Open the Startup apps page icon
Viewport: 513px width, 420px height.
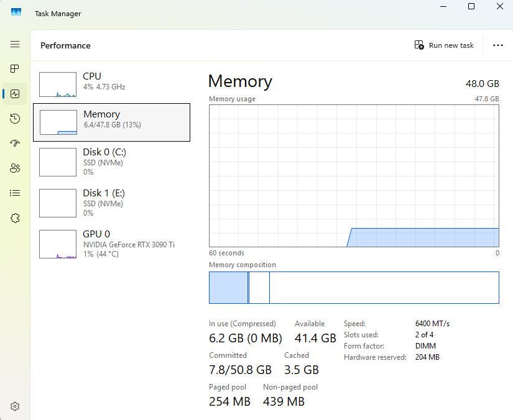[x=15, y=144]
